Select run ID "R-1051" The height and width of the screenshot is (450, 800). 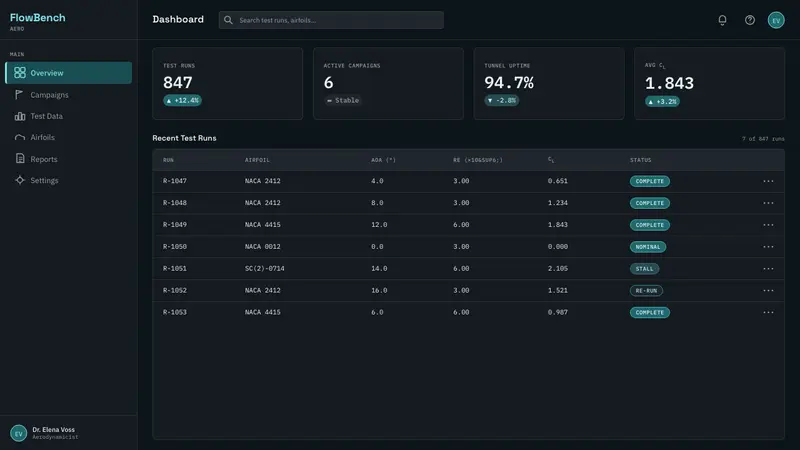175,269
